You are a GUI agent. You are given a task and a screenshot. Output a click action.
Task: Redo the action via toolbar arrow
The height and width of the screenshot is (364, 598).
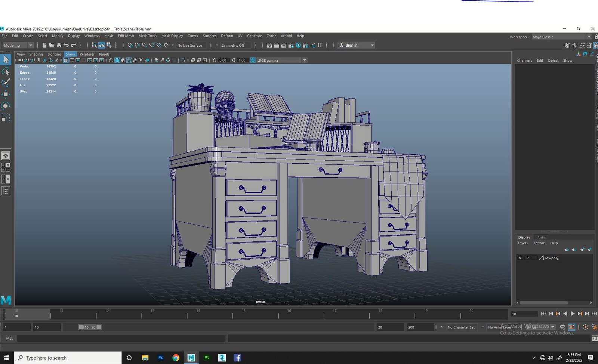click(x=73, y=45)
